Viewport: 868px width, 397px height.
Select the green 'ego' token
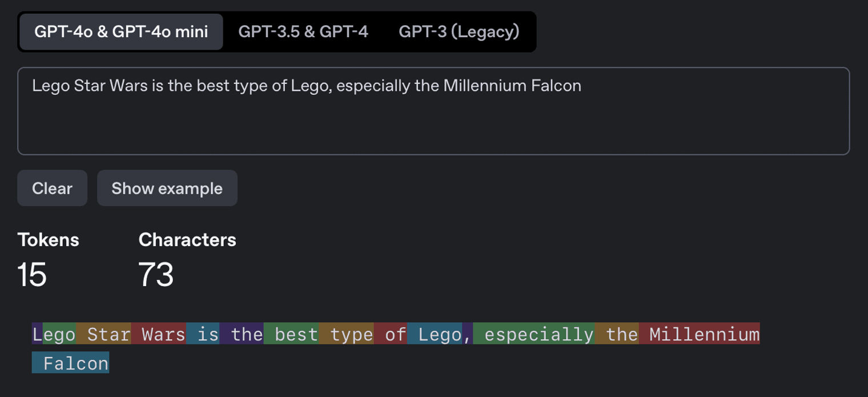(x=59, y=334)
